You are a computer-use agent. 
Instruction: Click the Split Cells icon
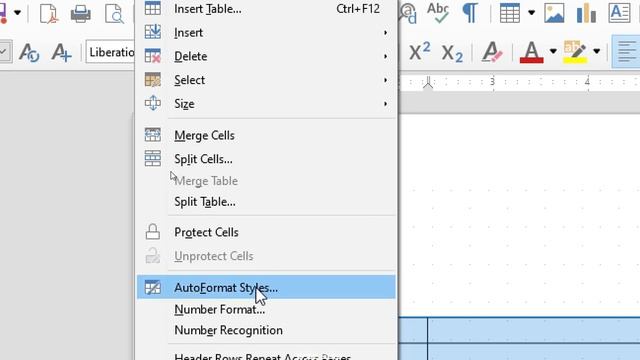(153, 158)
